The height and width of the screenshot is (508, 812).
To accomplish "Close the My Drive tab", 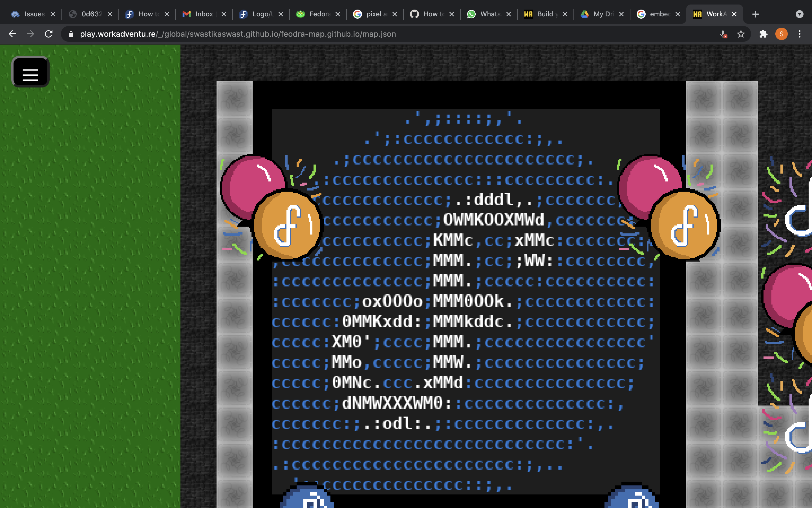I will (x=621, y=14).
